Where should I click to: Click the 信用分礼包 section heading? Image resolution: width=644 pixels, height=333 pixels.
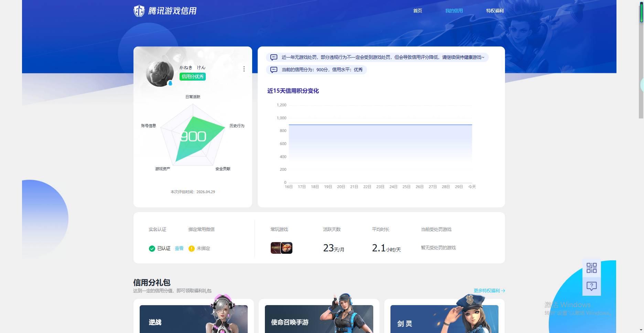point(152,282)
